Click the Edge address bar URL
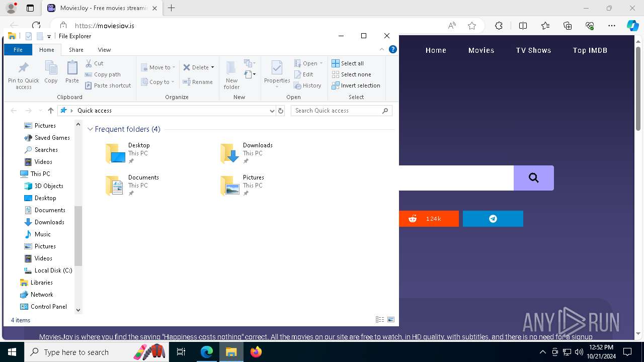644x362 pixels. [105, 26]
